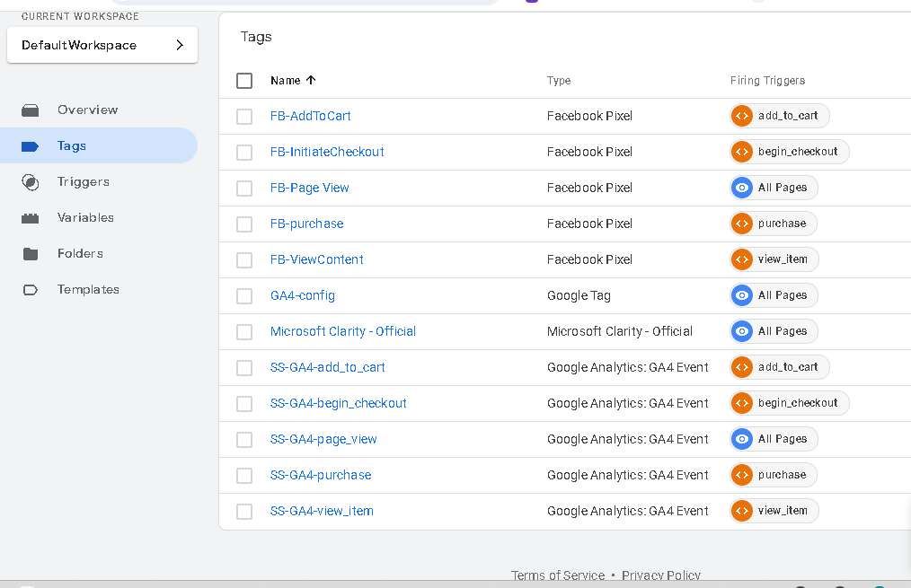Click the Overview sidebar icon
The height and width of the screenshot is (588, 911).
31,110
